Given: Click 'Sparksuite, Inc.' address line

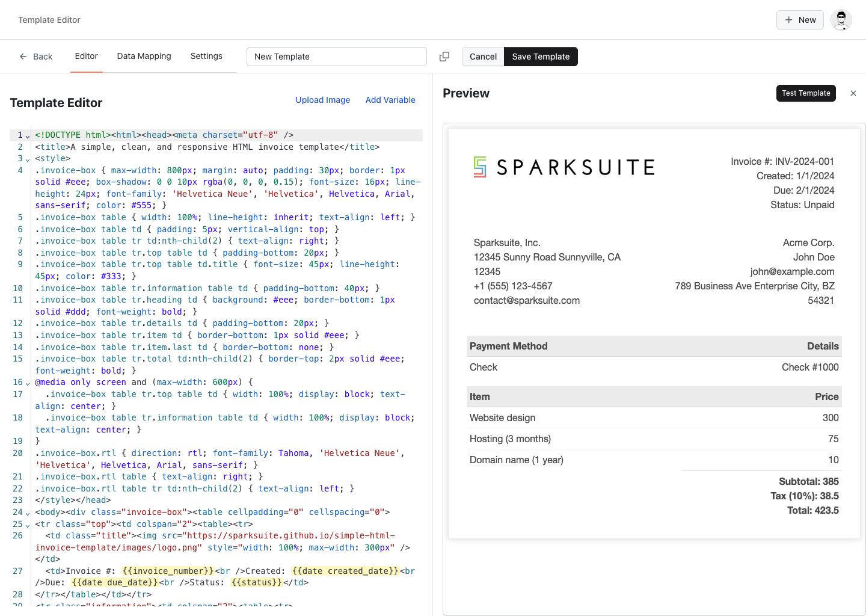Looking at the screenshot, I should (x=507, y=242).
